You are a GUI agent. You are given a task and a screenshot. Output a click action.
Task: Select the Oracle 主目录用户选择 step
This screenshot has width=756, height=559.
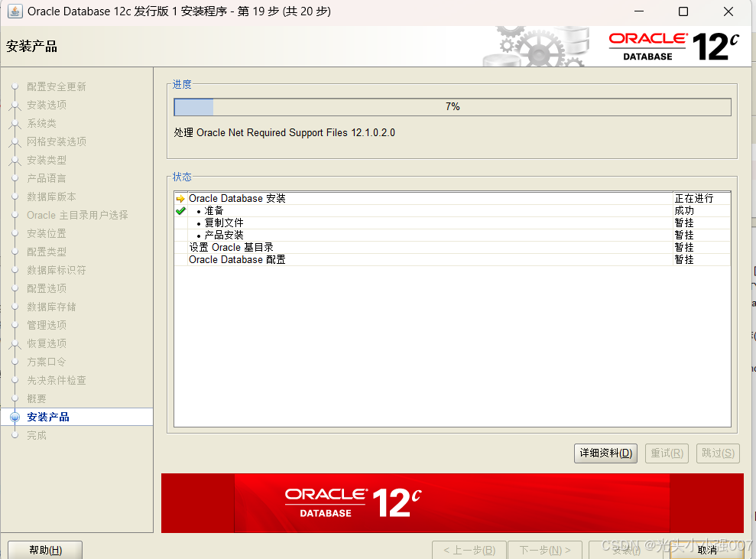[x=77, y=215]
